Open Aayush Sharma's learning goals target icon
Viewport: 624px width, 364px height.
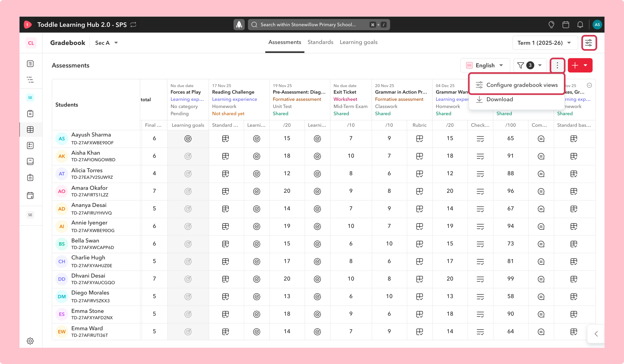(x=188, y=139)
